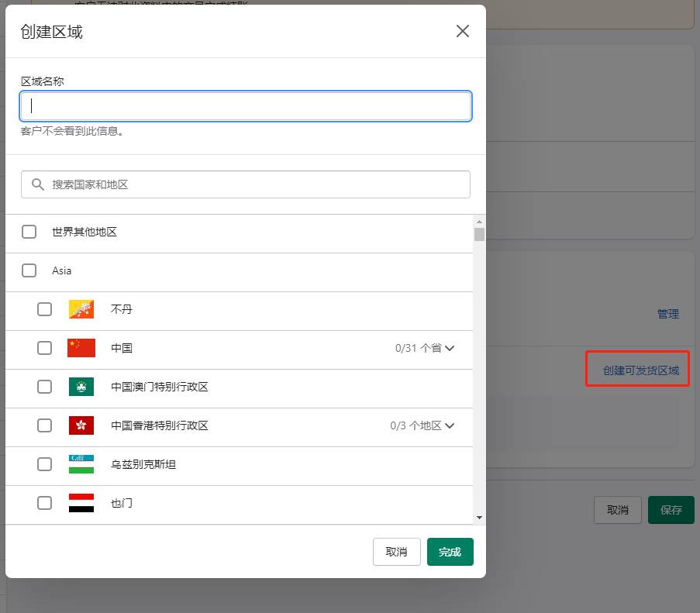The width and height of the screenshot is (700, 613).
Task: Close the 创建区域 dialog with the X icon
Action: click(x=463, y=31)
